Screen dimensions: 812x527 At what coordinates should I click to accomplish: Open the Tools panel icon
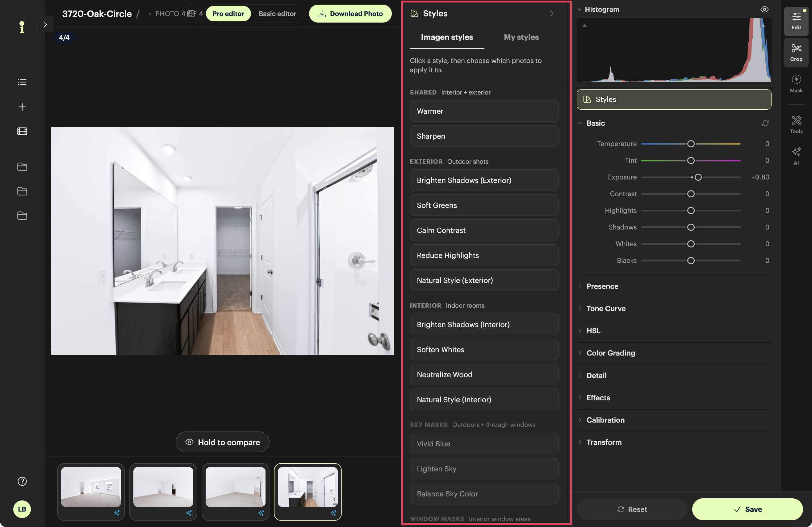pos(796,124)
